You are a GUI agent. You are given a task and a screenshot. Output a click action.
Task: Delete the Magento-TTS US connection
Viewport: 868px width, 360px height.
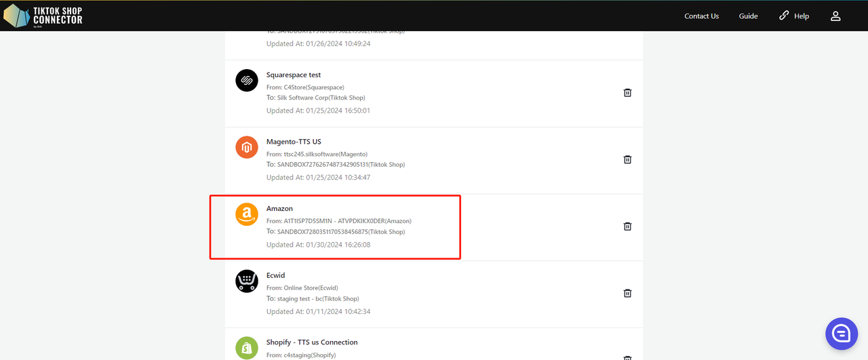tap(627, 160)
